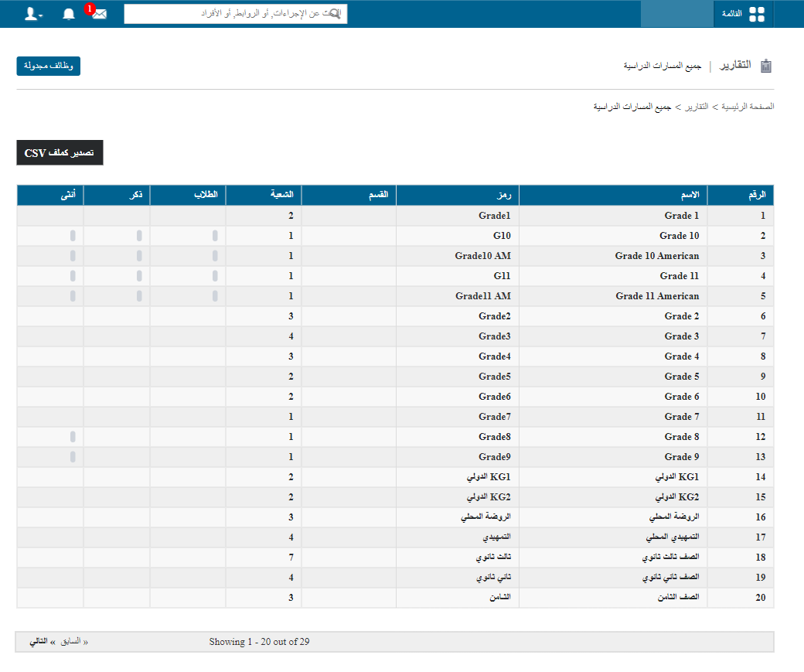
Task: Click the reports clipboard icon beside التقارير
Action: click(x=765, y=66)
